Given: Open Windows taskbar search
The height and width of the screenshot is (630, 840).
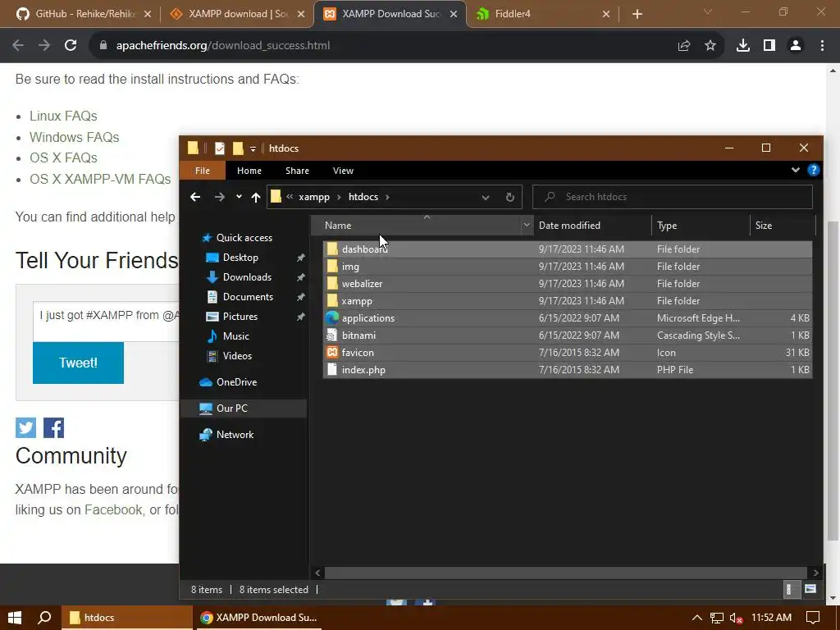Looking at the screenshot, I should tap(44, 618).
